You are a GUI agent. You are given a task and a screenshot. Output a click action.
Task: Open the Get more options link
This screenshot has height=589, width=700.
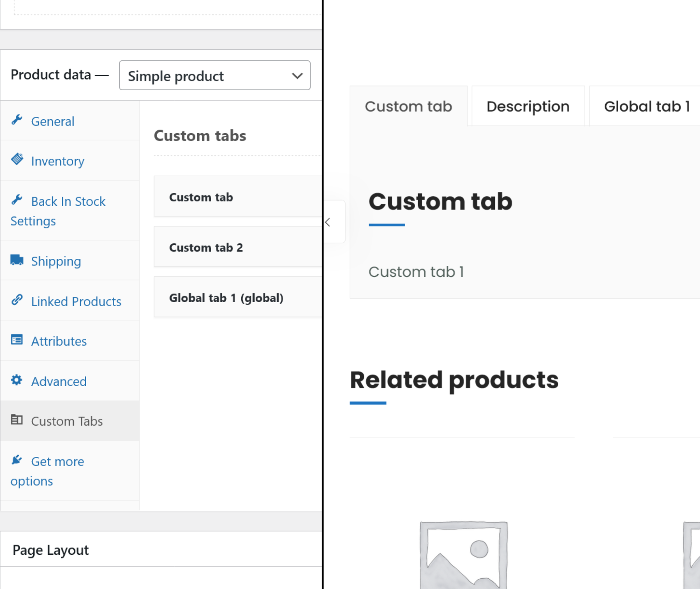[57, 462]
